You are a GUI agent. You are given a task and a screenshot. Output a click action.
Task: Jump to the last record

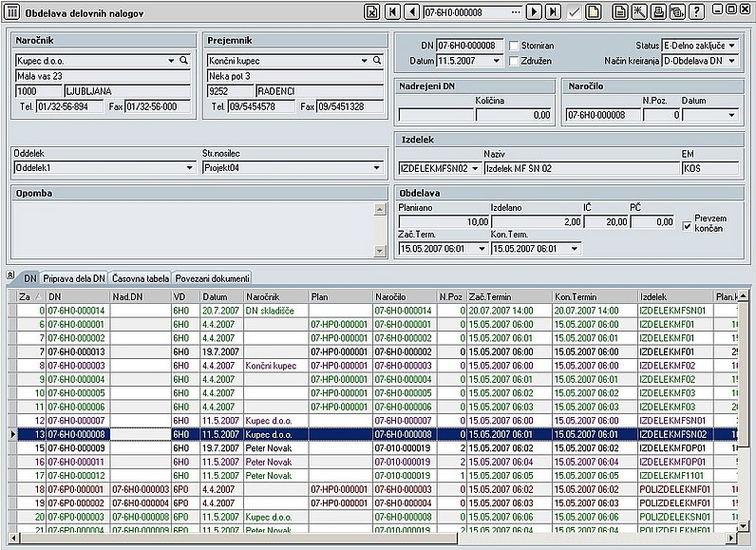tap(552, 11)
